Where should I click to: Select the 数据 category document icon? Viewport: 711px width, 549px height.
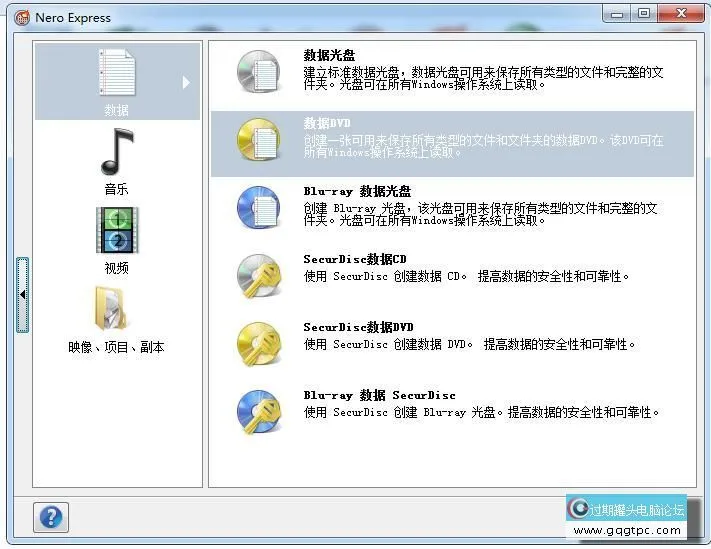(x=117, y=72)
